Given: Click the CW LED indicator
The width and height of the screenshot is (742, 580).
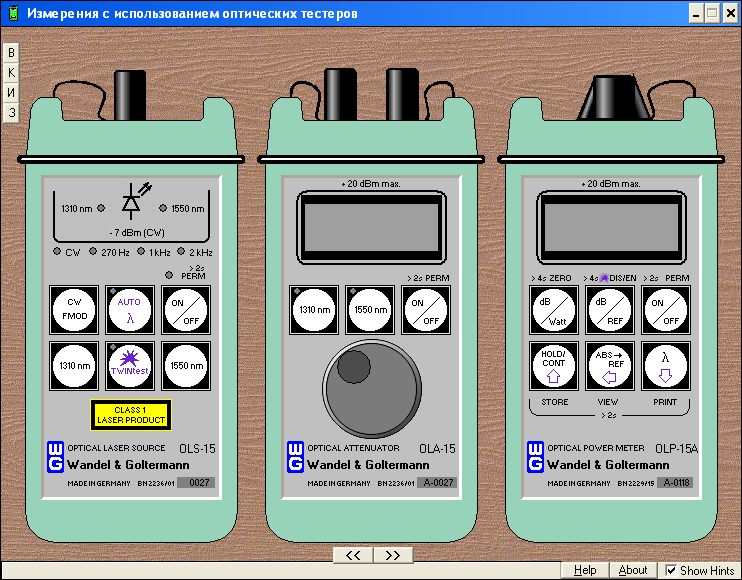Looking at the screenshot, I should [57, 251].
